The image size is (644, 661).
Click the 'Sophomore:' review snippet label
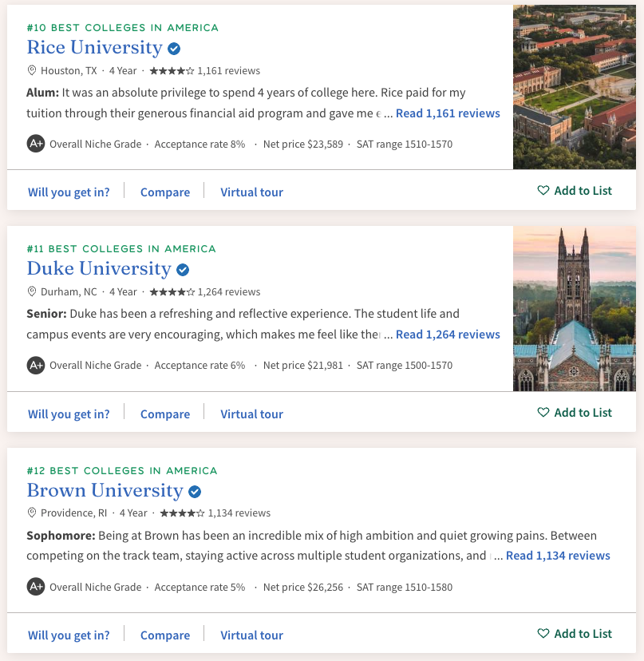pos(61,536)
